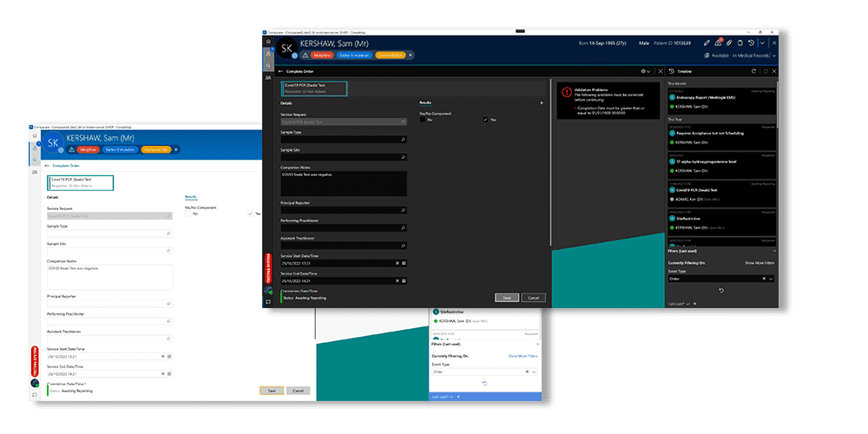Open Last used dropdown in light window
The height and width of the screenshot is (434, 868).
click(443, 397)
